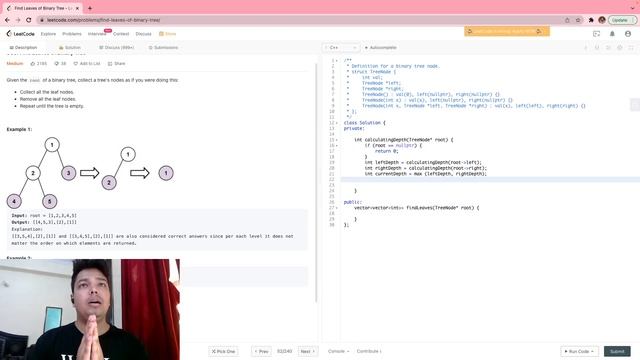Open the editor settings gear
640x360 pixels.
point(620,48)
